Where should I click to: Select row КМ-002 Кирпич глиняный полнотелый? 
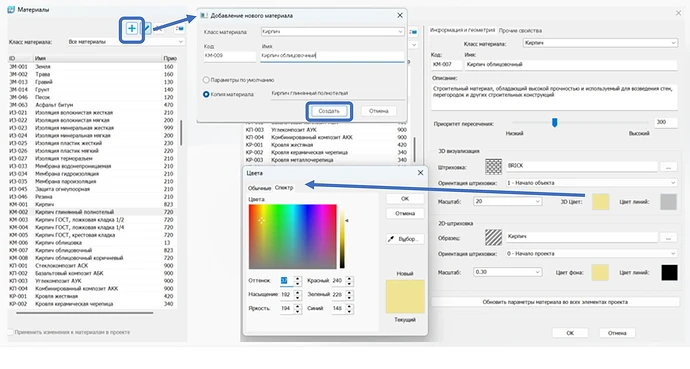[92, 212]
